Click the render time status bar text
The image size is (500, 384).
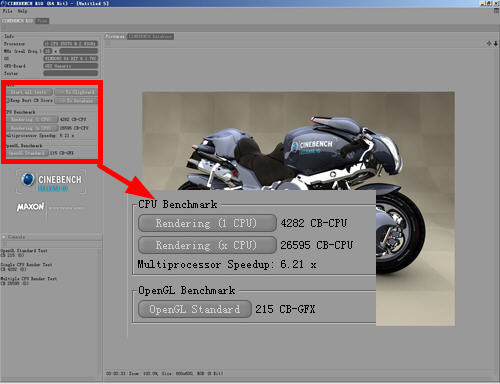pos(165,373)
